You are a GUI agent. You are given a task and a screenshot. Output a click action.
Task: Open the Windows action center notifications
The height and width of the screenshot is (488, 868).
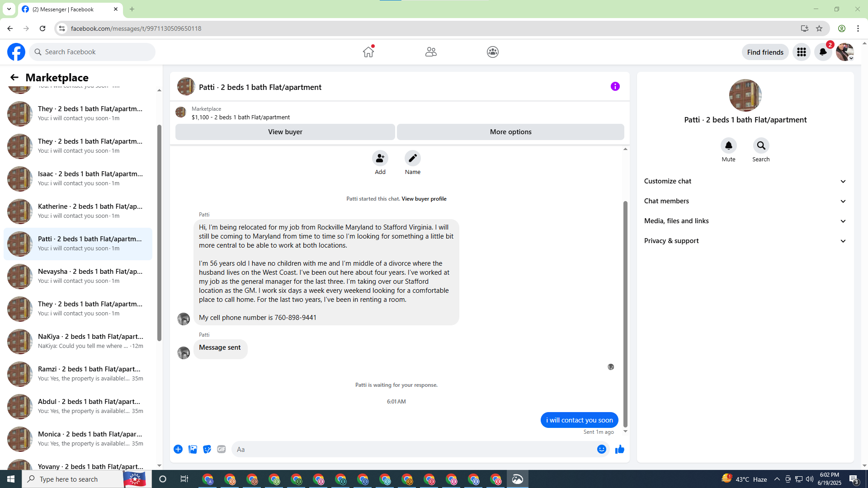click(854, 479)
